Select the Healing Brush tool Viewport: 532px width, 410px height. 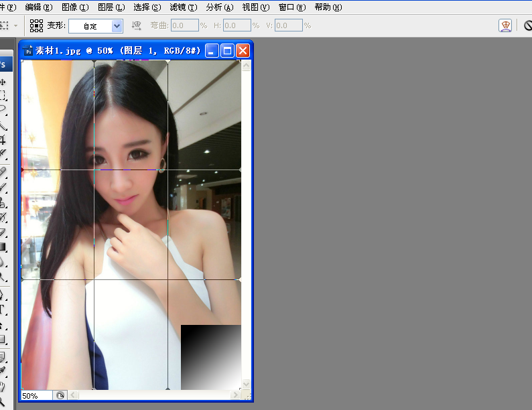click(x=3, y=173)
